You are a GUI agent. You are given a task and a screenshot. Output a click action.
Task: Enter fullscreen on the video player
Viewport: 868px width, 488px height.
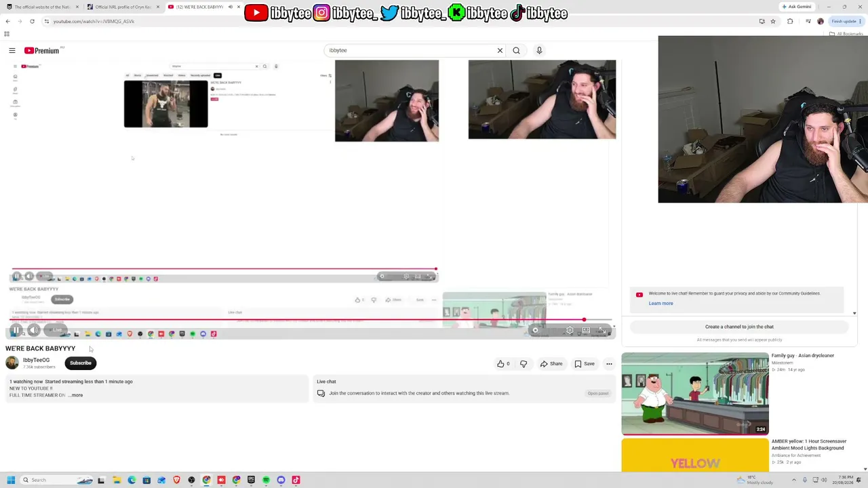coord(603,331)
